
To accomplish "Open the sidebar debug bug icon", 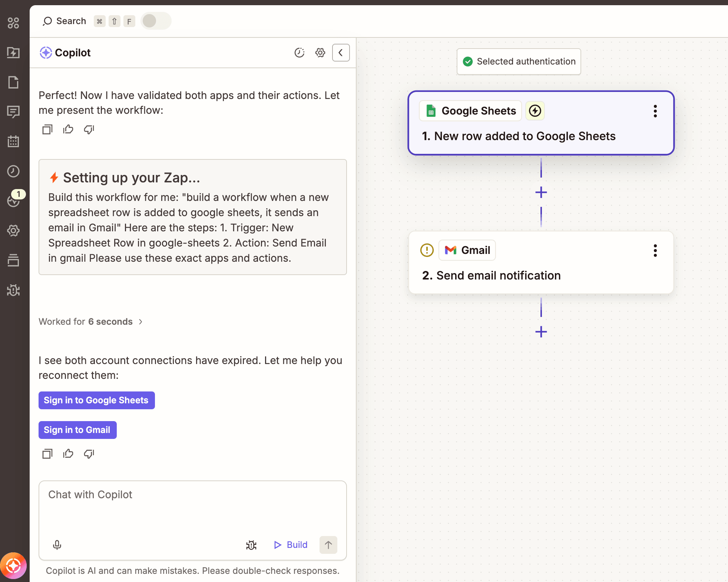I will pos(13,290).
